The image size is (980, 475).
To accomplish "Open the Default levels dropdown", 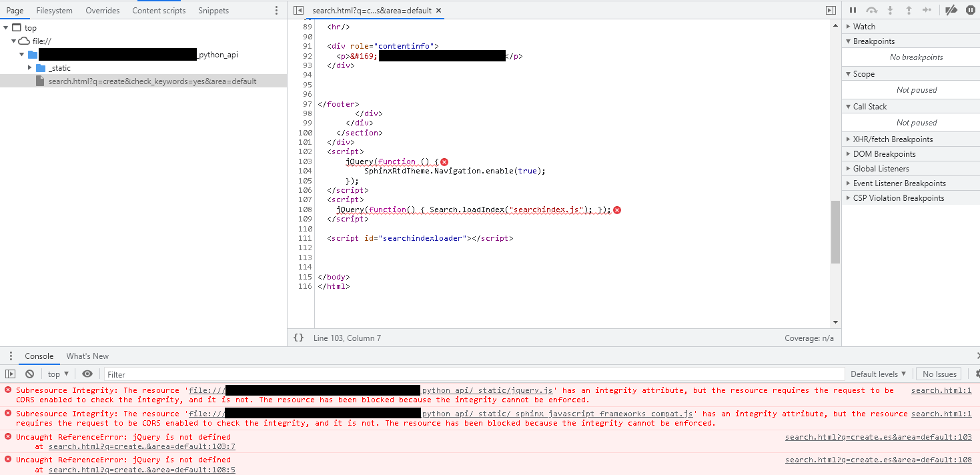I will [878, 374].
